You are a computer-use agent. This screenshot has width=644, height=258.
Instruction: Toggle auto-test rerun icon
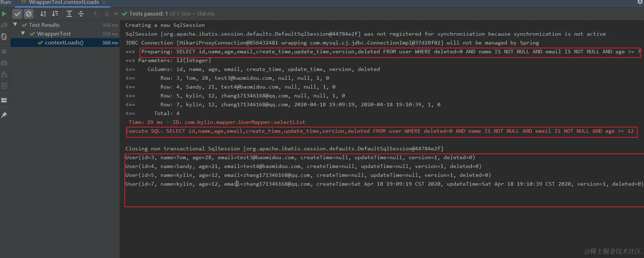tap(4, 37)
